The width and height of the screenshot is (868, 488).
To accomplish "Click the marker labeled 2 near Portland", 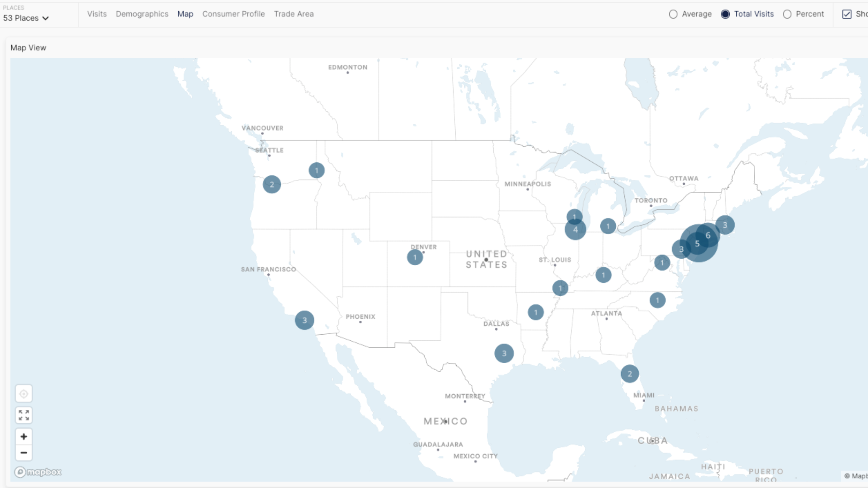I will coord(272,184).
